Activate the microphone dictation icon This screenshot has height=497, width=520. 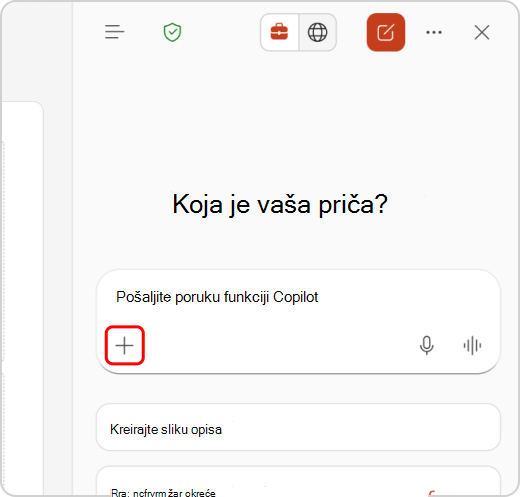[427, 345]
